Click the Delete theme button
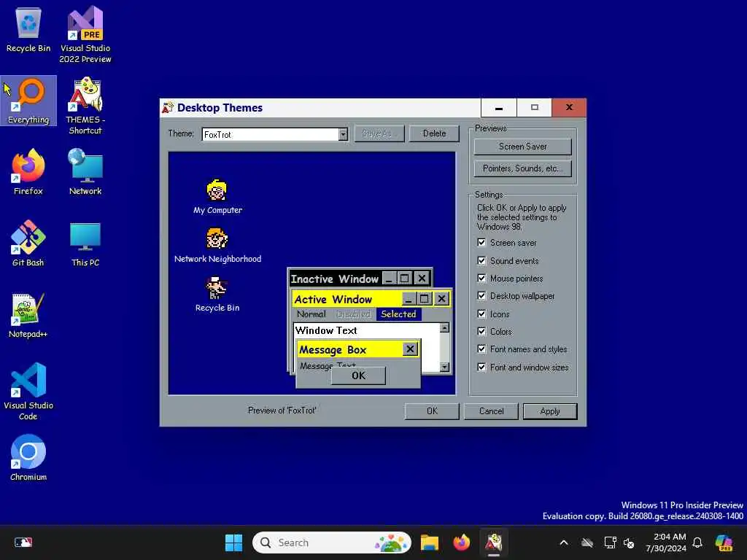This screenshot has height=560, width=747. coord(434,134)
